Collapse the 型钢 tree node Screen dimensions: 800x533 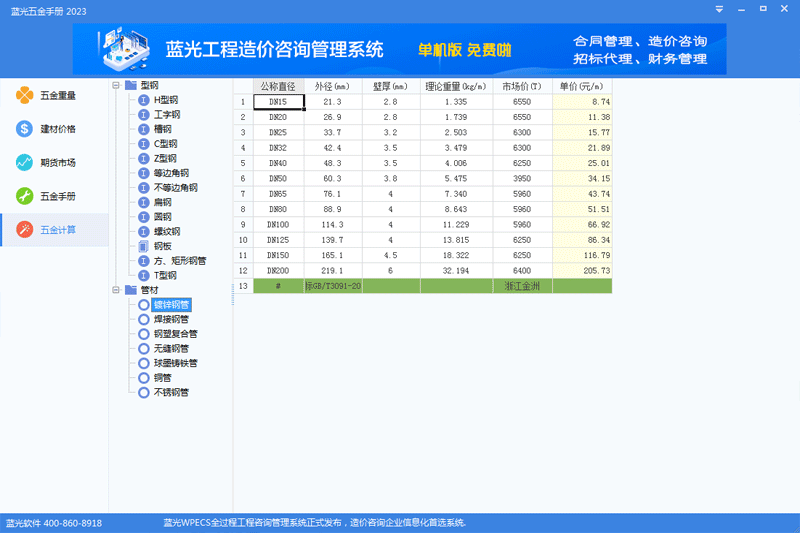(x=116, y=85)
